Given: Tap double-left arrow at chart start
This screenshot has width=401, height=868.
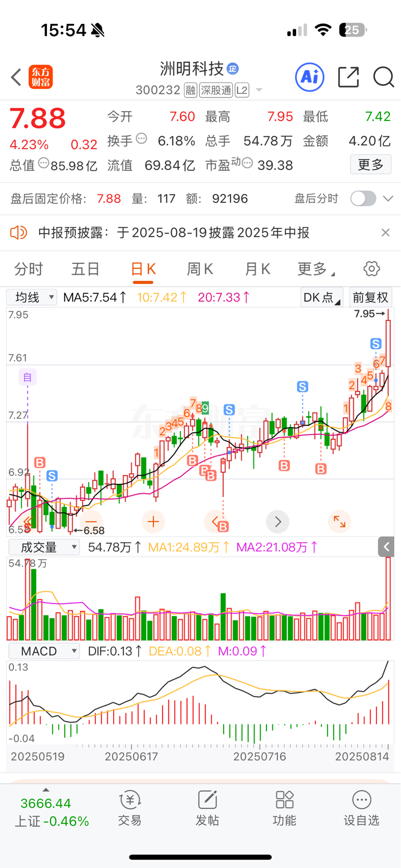Looking at the screenshot, I should [x=28, y=522].
